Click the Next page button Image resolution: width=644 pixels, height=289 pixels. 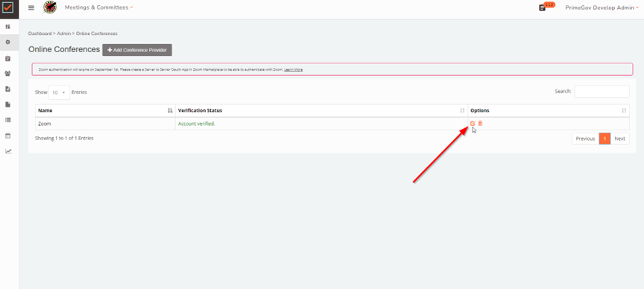click(x=619, y=139)
